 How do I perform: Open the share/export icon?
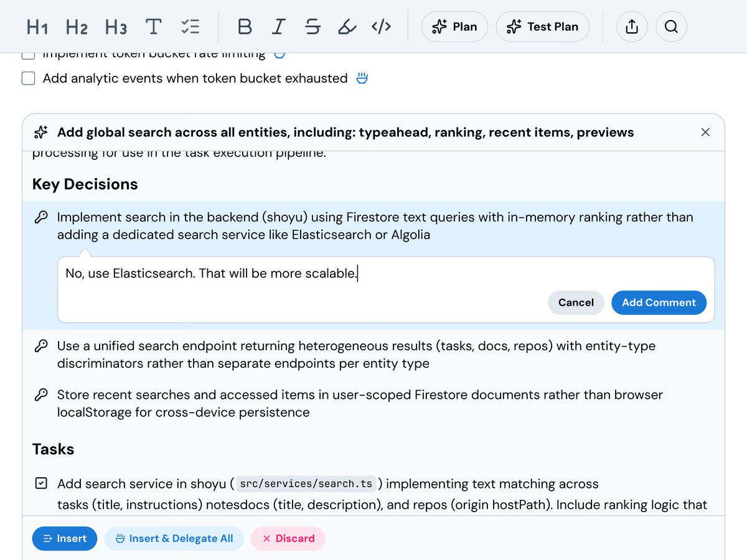coord(632,27)
